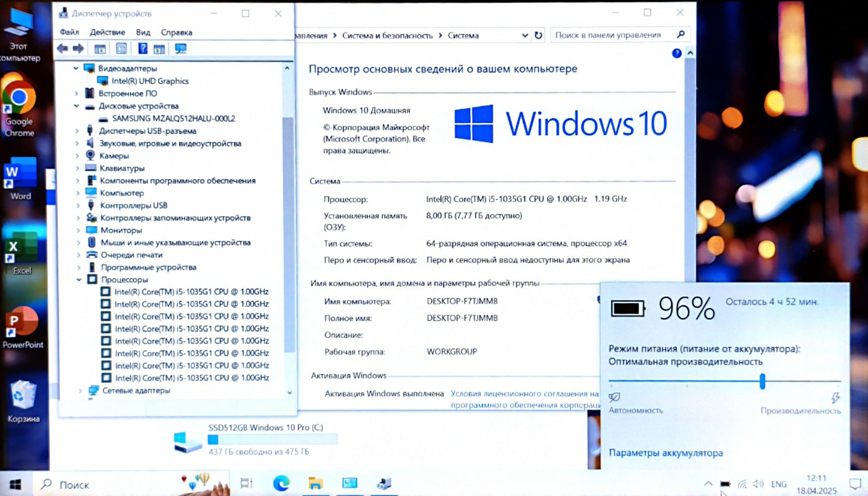Image resolution: width=868 pixels, height=496 pixels.
Task: Open Корзина desktop icon
Action: tap(23, 401)
